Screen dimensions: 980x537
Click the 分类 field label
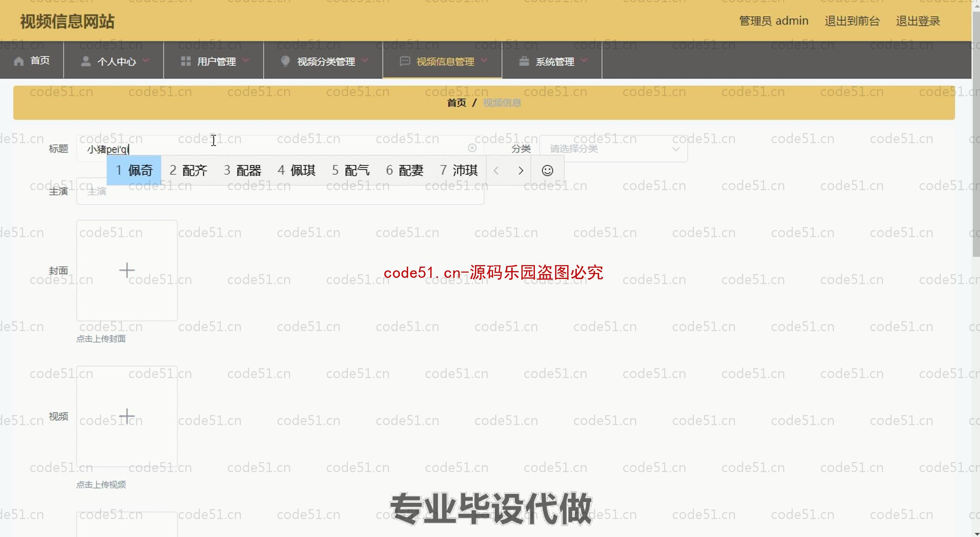521,149
